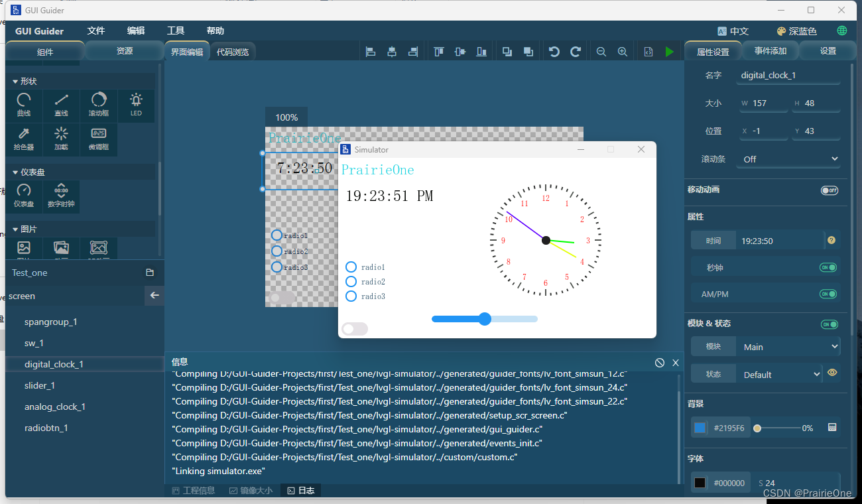
Task: Pick the 直线 line widget
Action: tap(61, 105)
